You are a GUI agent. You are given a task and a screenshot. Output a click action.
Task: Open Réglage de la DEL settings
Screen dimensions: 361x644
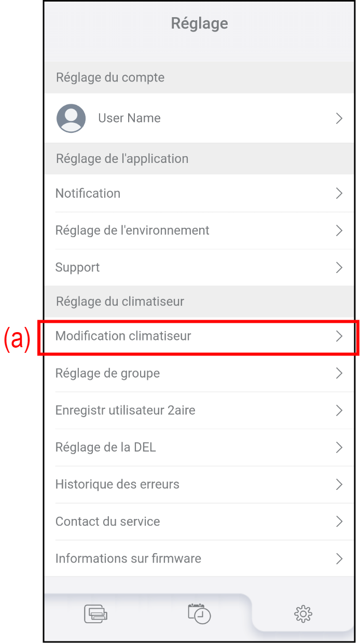[106, 447]
